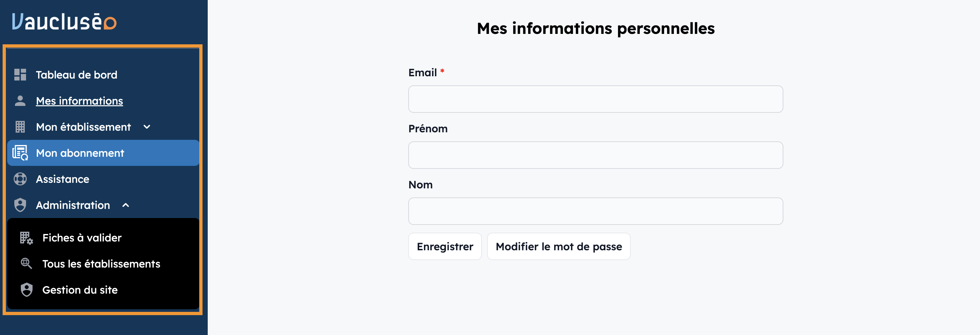
Task: Click the person icon beside Mes informations
Action: pos(20,101)
